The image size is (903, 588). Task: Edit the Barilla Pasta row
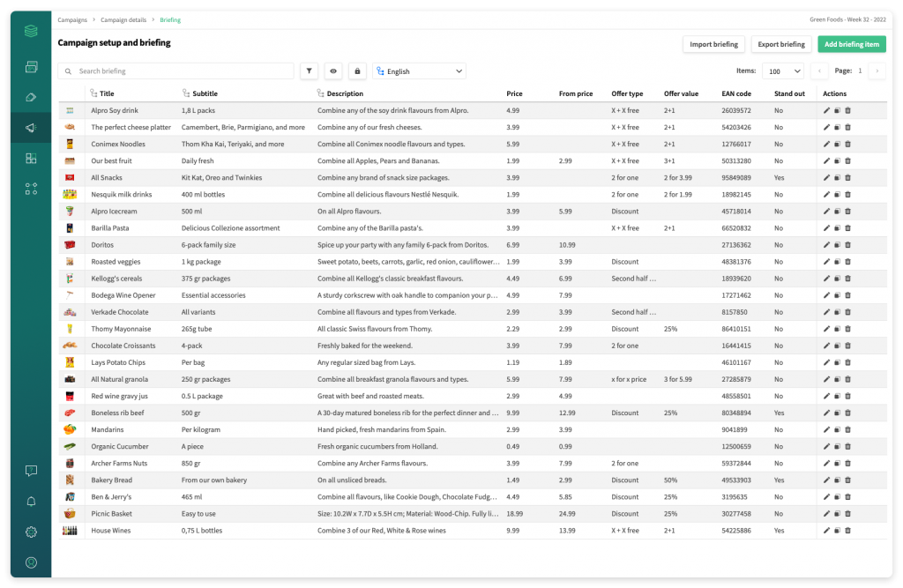[x=826, y=228]
